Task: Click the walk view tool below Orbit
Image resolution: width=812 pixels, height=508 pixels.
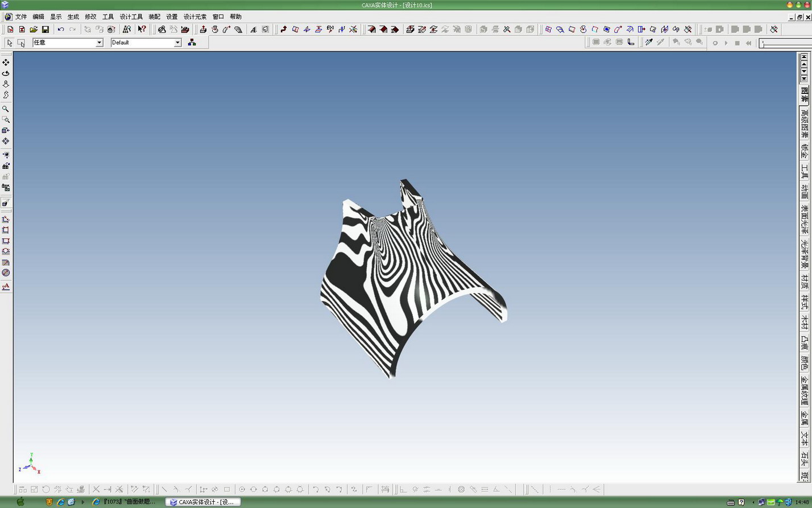Action: click(x=6, y=84)
